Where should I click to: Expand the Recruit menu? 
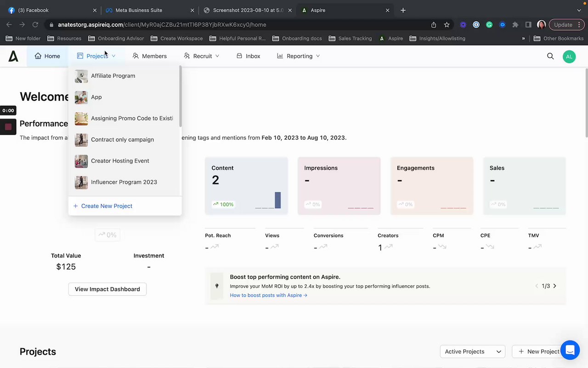pyautogui.click(x=202, y=56)
